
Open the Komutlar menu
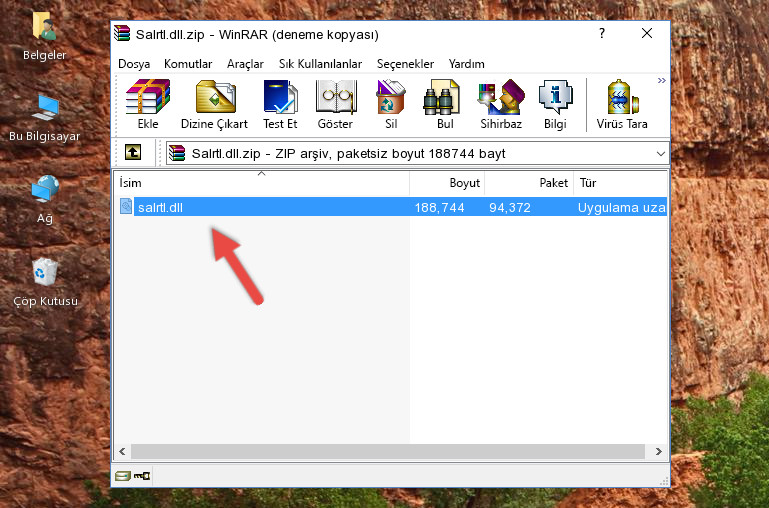tap(188, 64)
